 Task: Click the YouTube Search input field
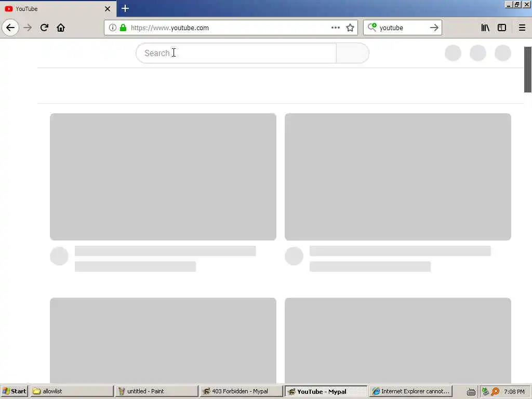click(x=236, y=53)
